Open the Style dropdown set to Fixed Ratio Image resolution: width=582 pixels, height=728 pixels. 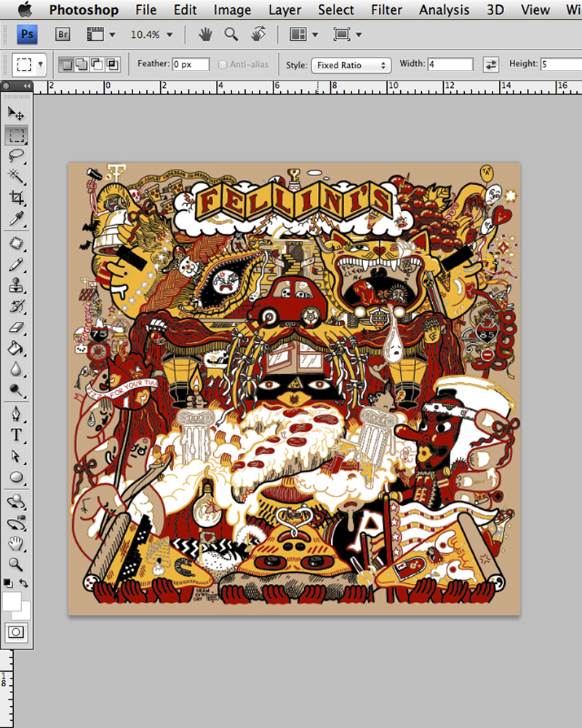tap(351, 65)
